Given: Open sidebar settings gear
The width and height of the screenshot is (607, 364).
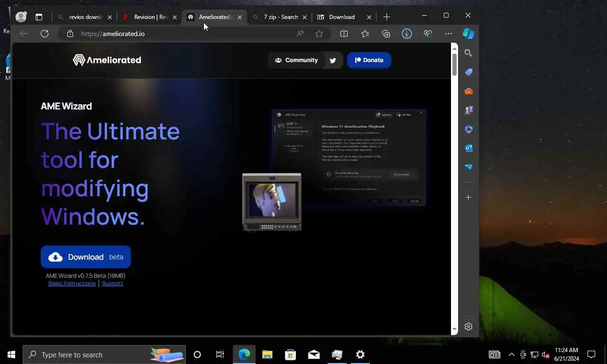Looking at the screenshot, I should [469, 327].
